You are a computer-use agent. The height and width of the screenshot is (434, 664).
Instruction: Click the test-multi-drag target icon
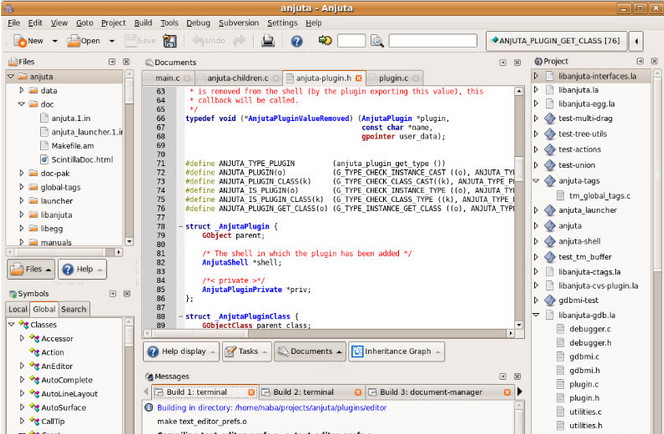click(550, 119)
